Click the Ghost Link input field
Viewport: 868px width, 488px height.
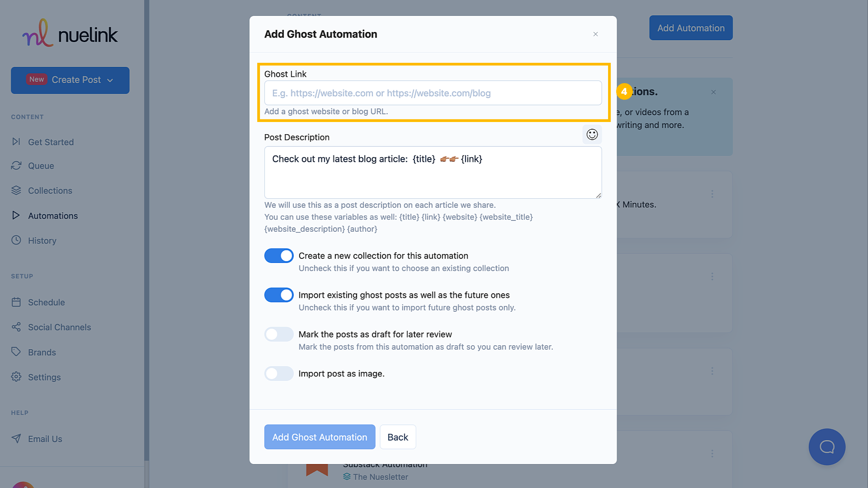click(433, 93)
